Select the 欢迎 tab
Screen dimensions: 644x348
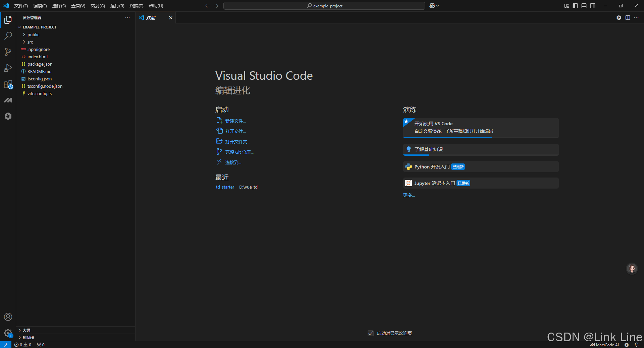tap(156, 18)
